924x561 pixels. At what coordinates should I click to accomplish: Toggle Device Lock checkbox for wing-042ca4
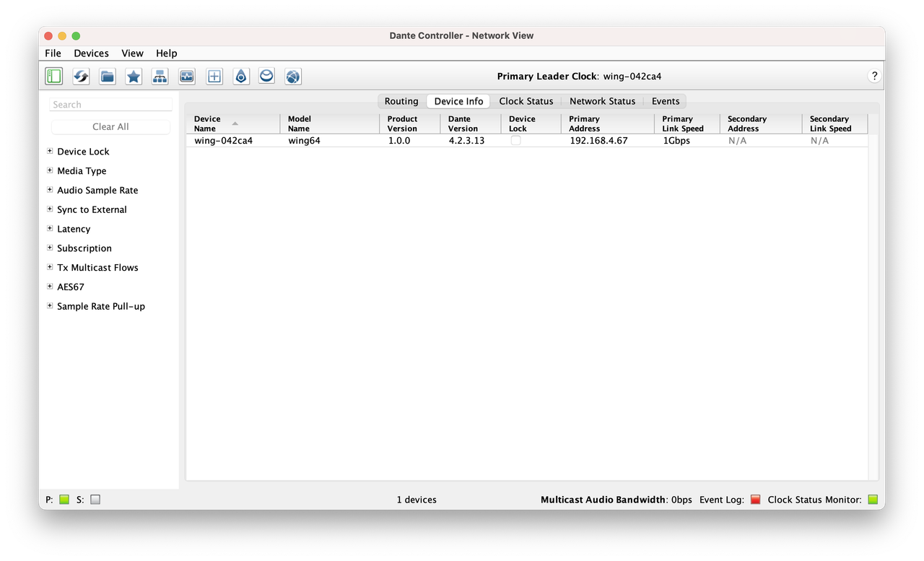515,141
